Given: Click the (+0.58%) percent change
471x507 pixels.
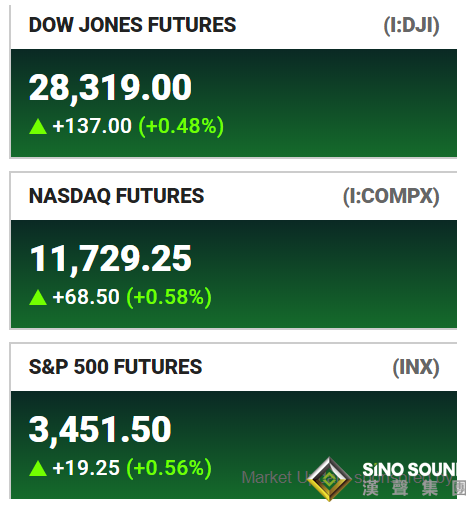Looking at the screenshot, I should (169, 297).
